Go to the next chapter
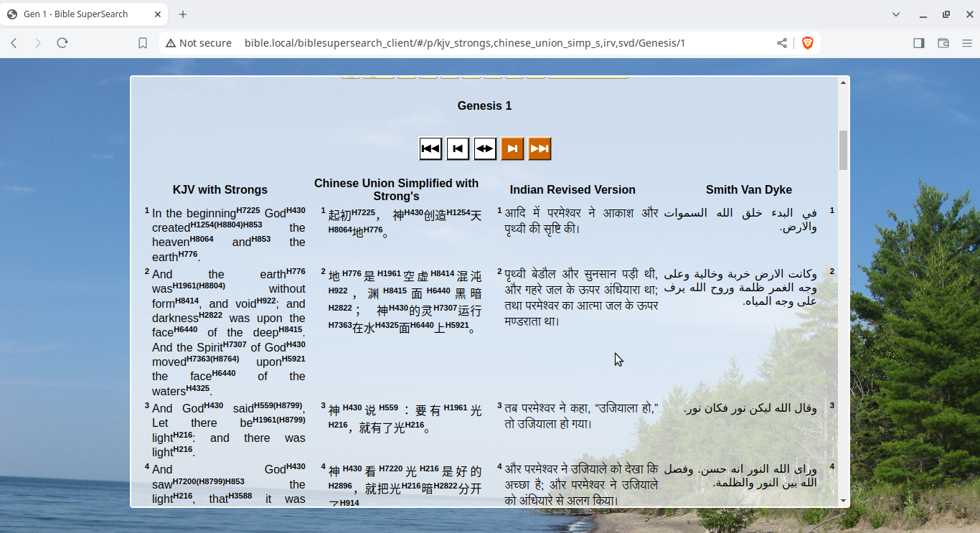The height and width of the screenshot is (533, 980). [x=512, y=148]
